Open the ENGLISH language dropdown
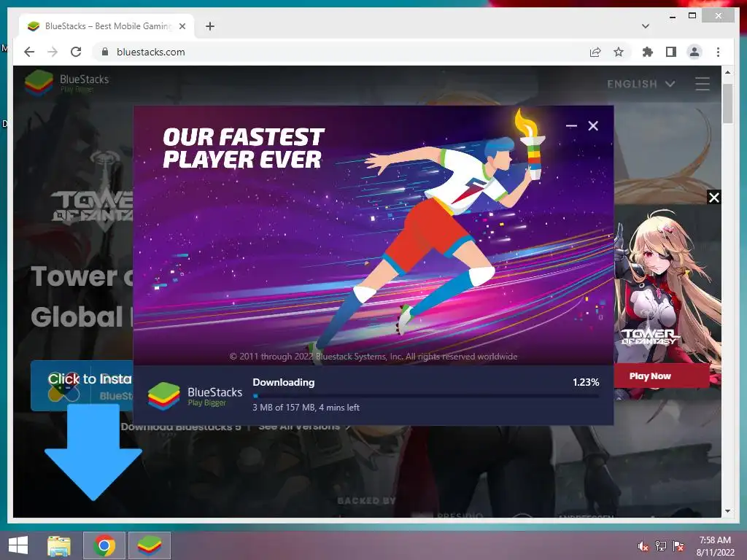This screenshot has width=747, height=560. click(640, 85)
